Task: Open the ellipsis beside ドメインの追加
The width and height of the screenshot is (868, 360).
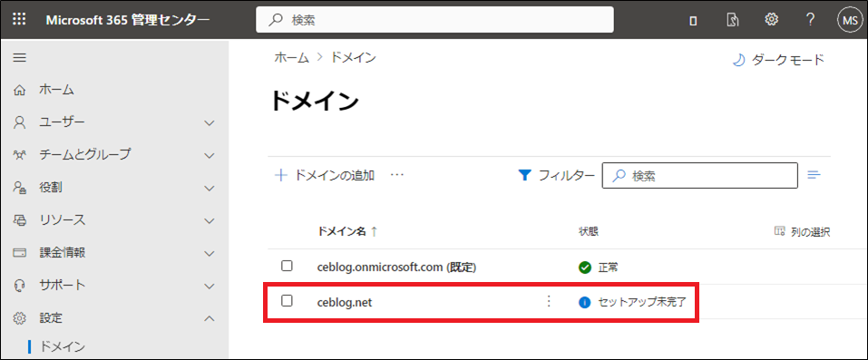Action: (397, 175)
